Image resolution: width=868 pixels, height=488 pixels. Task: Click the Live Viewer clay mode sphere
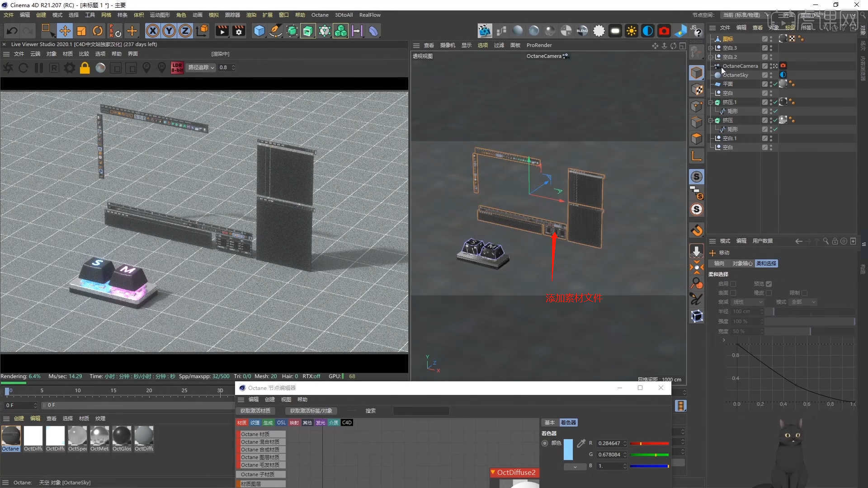(x=100, y=68)
